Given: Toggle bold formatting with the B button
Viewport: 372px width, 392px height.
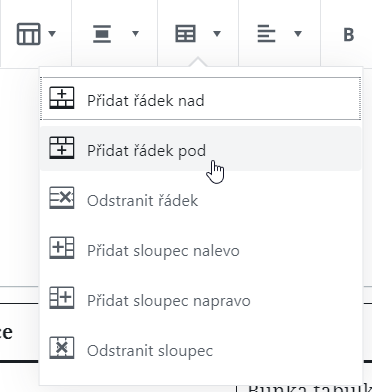Looking at the screenshot, I should point(348,34).
